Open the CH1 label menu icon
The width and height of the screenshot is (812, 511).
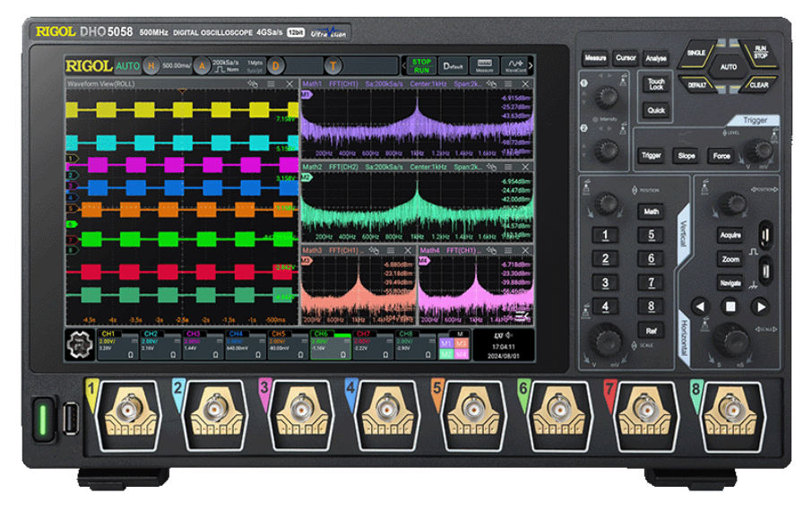pyautogui.click(x=134, y=341)
